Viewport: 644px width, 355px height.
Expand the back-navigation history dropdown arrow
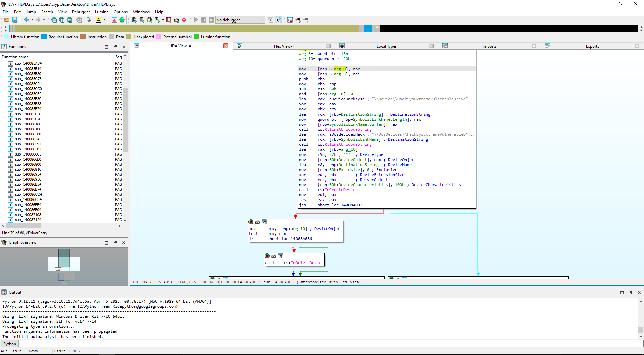[x=32, y=20]
